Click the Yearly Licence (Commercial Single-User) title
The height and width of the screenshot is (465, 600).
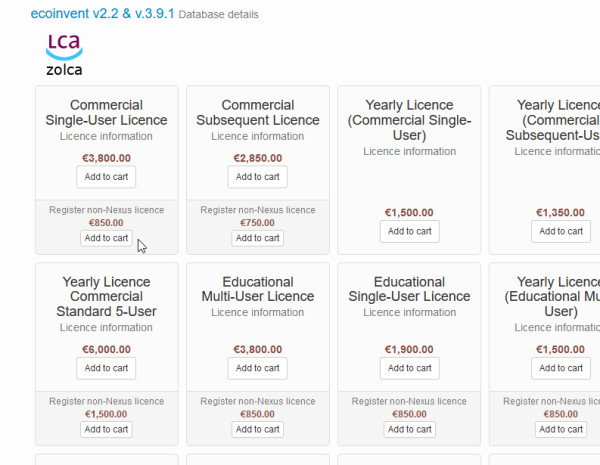tap(409, 120)
